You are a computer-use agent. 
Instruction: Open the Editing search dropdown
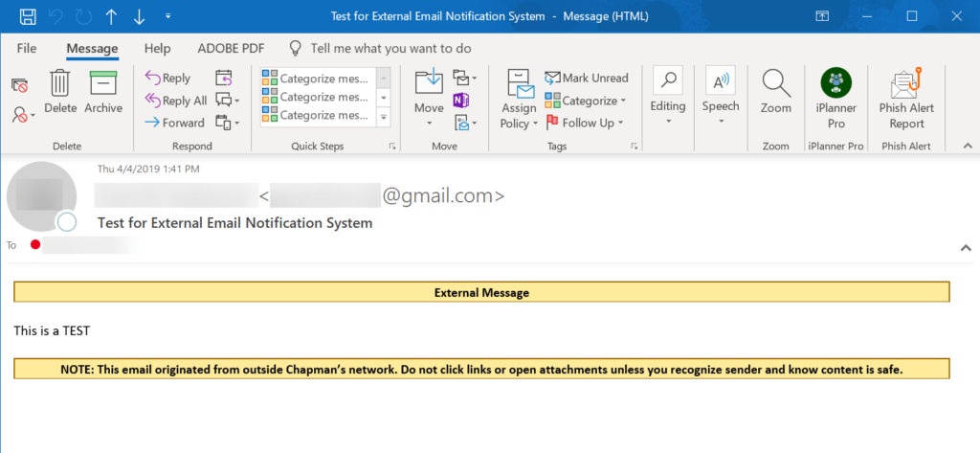point(668,97)
